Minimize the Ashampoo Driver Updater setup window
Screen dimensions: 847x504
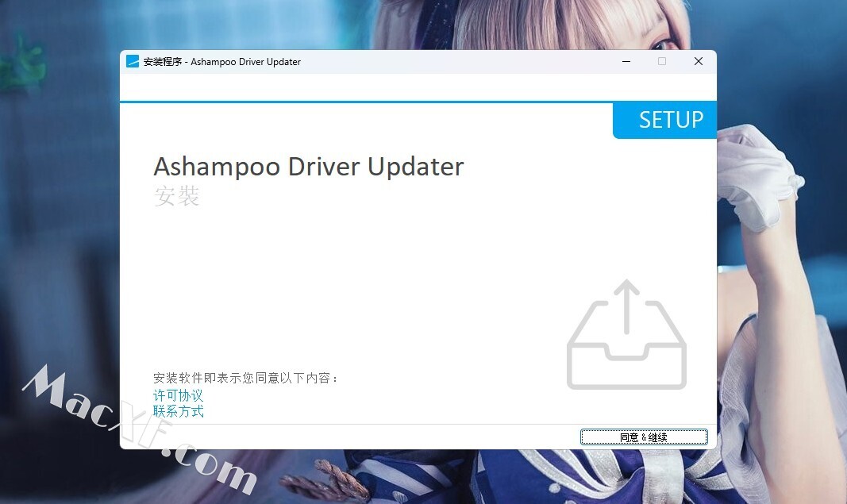pos(626,62)
